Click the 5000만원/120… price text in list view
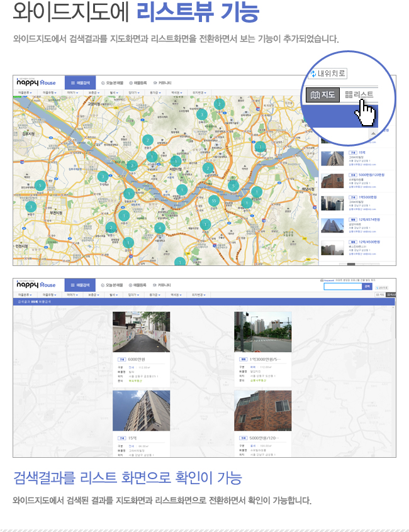Image resolution: width=409 pixels, height=532 pixels. [x=264, y=438]
